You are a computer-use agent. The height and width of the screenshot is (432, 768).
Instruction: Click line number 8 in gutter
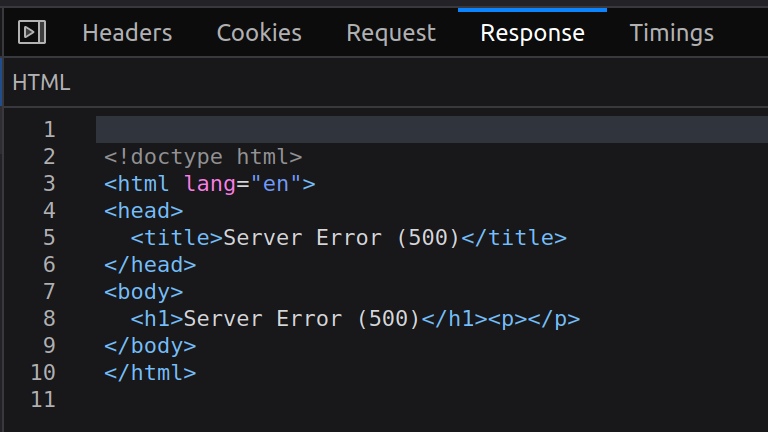49,319
